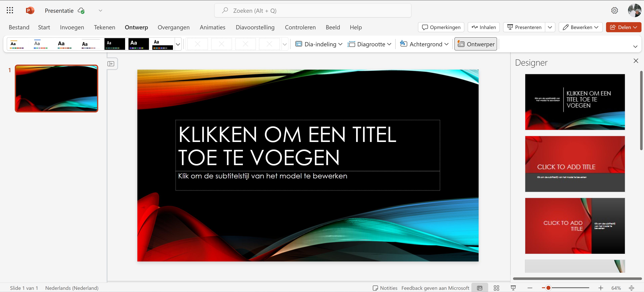Collapse the slide thumbnail pane
Image resolution: width=644 pixels, height=292 pixels.
(x=111, y=64)
